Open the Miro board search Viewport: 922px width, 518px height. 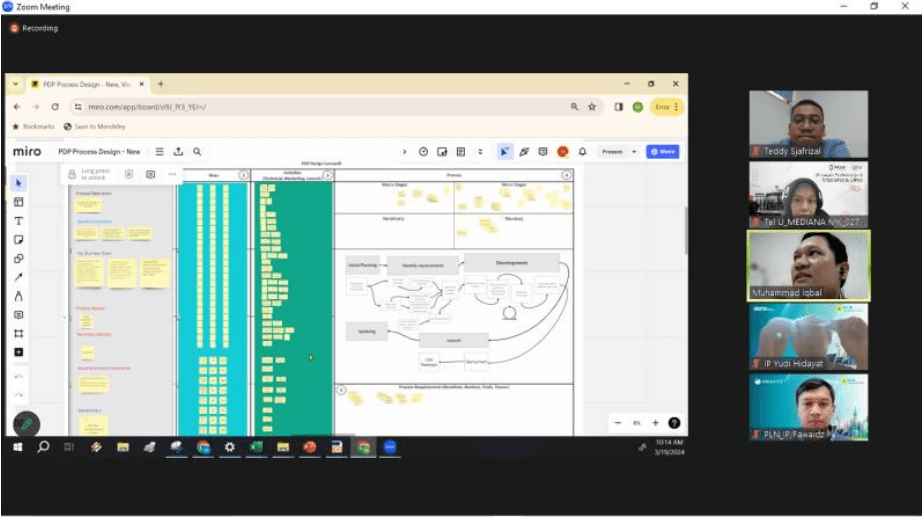[197, 152]
